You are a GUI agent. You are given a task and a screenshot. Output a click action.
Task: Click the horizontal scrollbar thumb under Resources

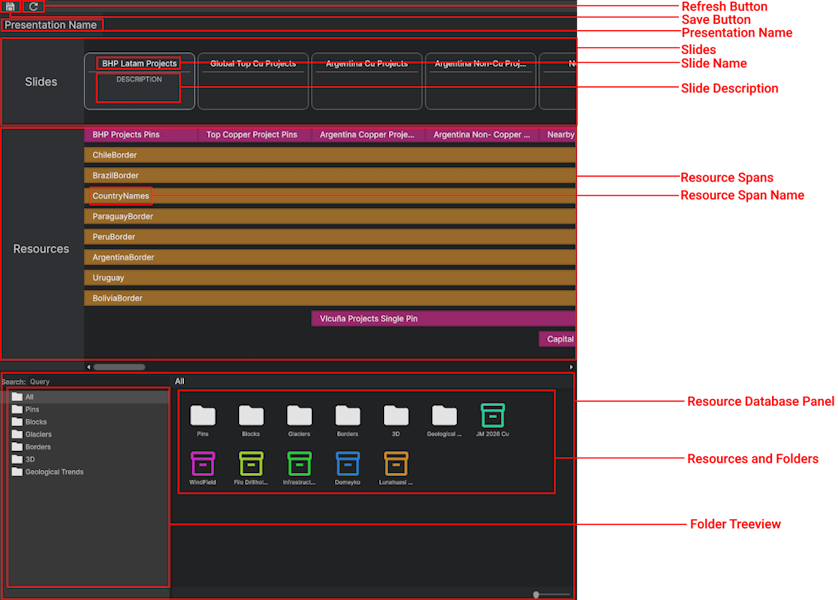point(119,367)
